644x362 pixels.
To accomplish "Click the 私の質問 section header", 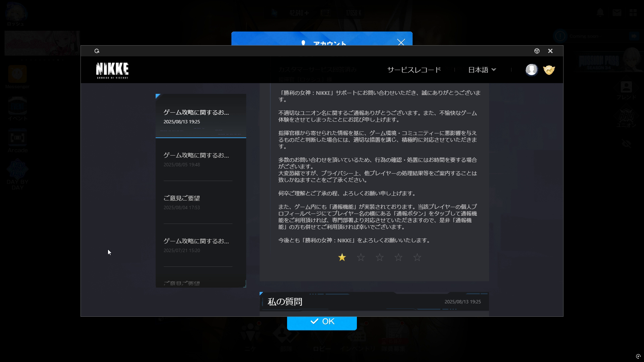I will pos(374,302).
